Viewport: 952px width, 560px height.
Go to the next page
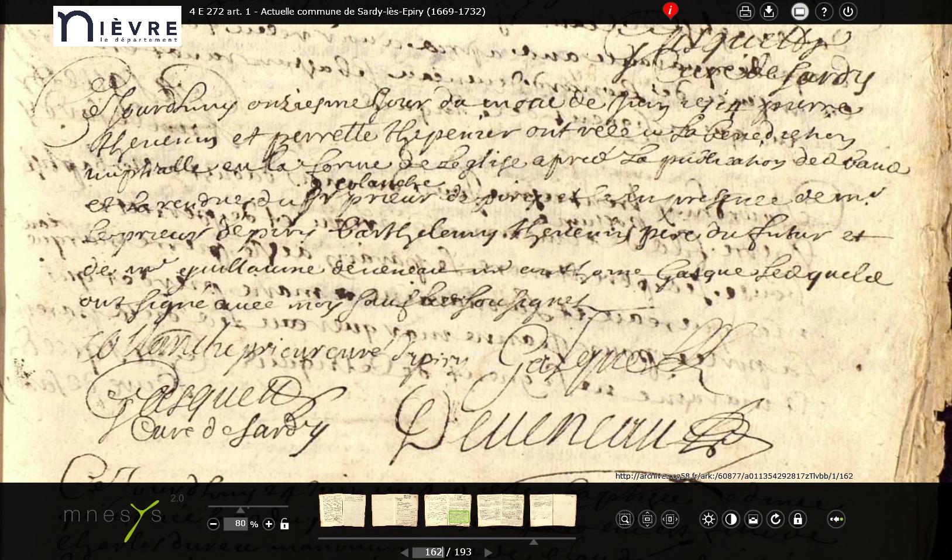(x=488, y=552)
